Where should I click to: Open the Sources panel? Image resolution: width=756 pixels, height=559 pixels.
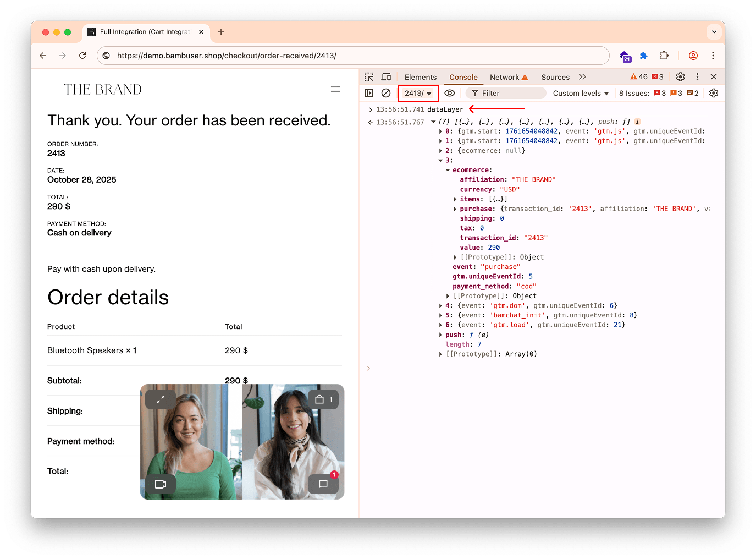pos(555,77)
